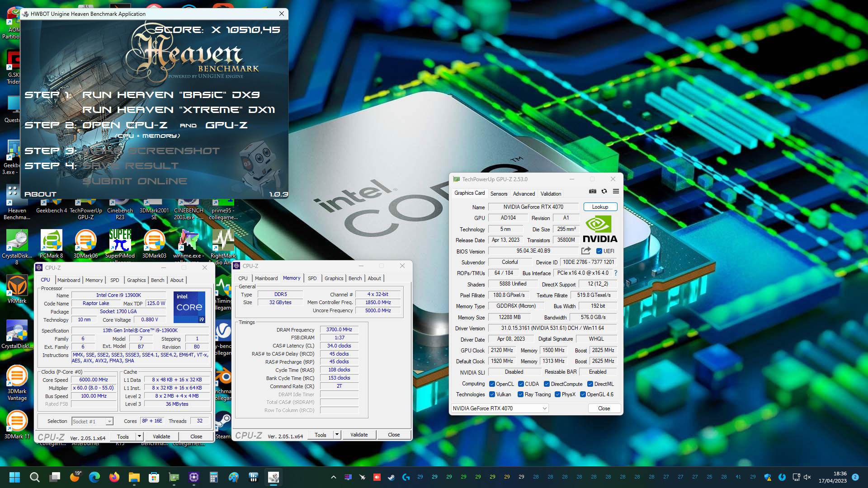Toggle the CUDA checkbox

coord(521,384)
